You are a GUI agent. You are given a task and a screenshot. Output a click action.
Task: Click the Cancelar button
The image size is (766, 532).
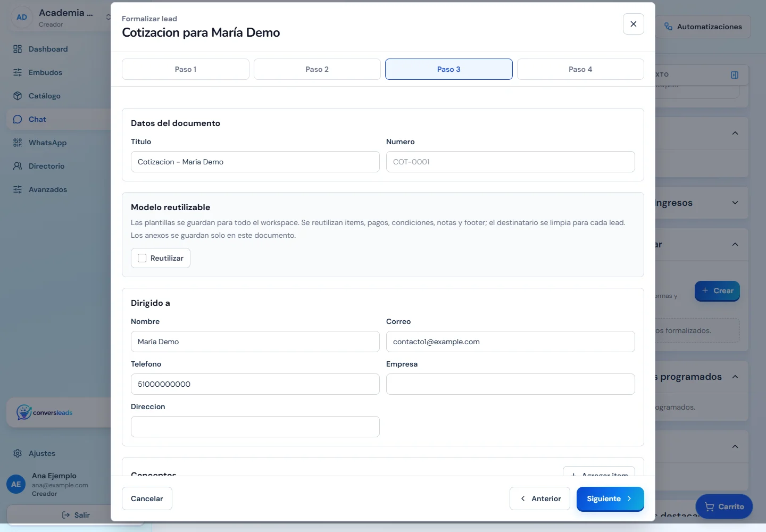[147, 498]
